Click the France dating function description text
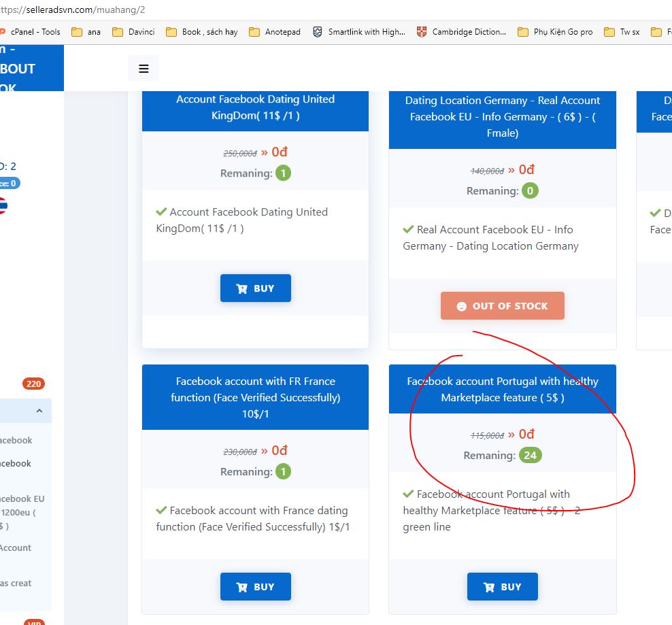Image resolution: width=672 pixels, height=625 pixels. pyautogui.click(x=253, y=519)
